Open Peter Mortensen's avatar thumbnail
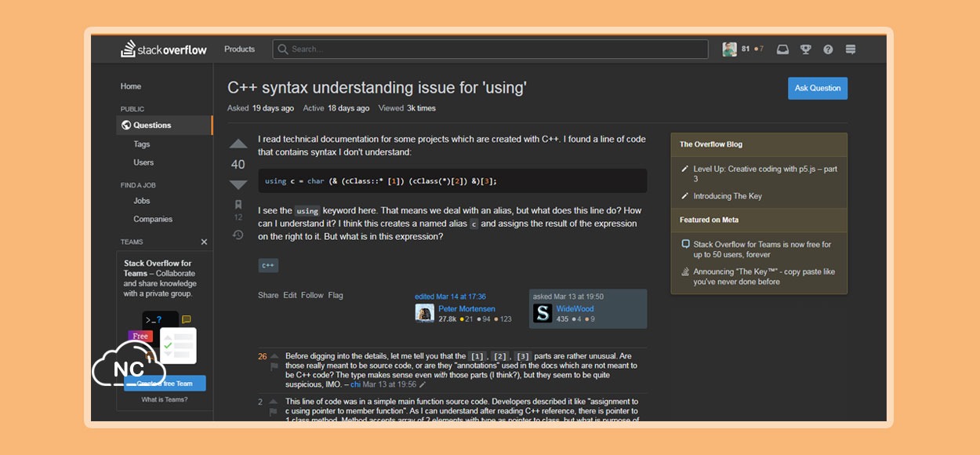The image size is (980, 455). pos(425,314)
